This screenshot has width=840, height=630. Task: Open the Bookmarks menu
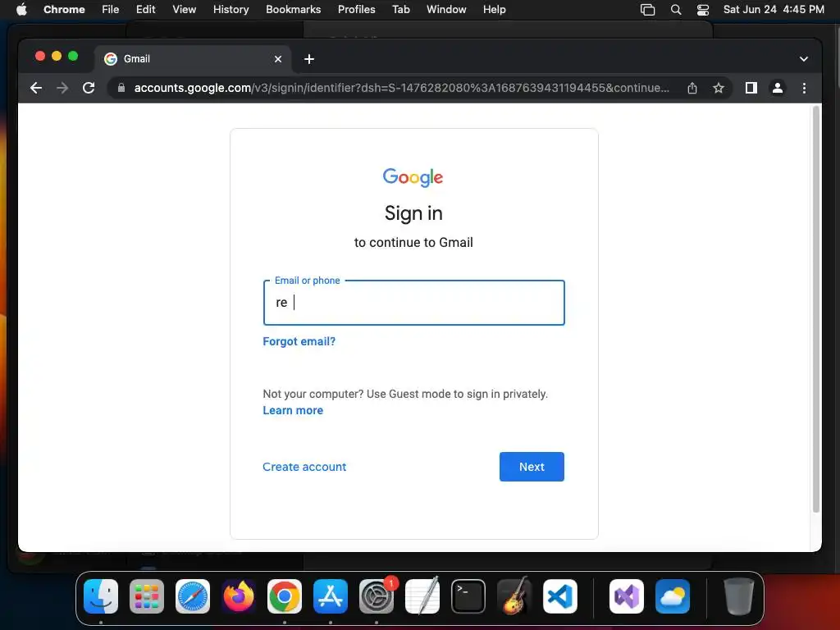point(294,10)
